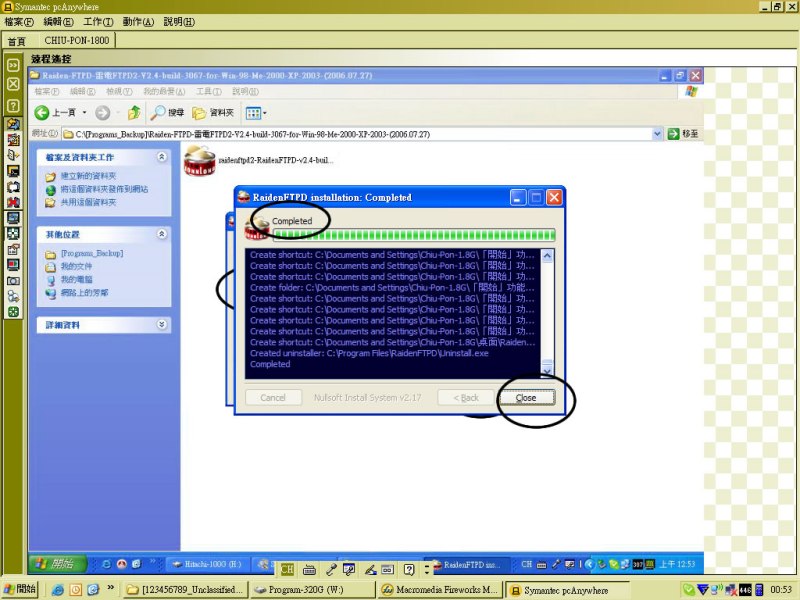800x600 pixels.
Task: Click the local [123456789_Unclassified... taskbar button
Action: click(x=186, y=589)
